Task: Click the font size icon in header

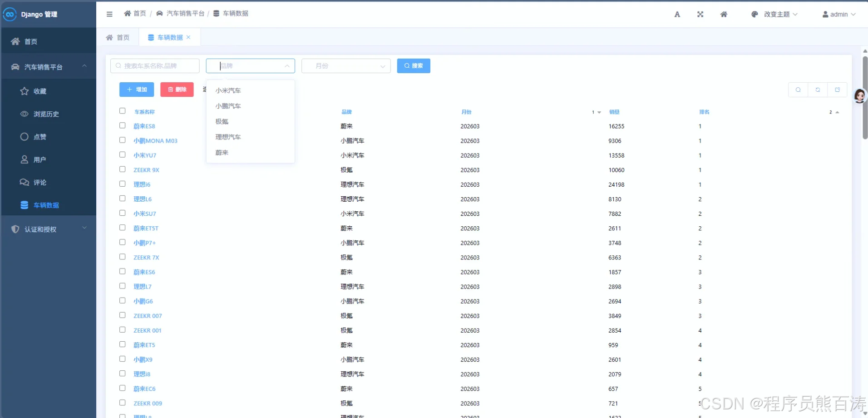Action: 677,15
